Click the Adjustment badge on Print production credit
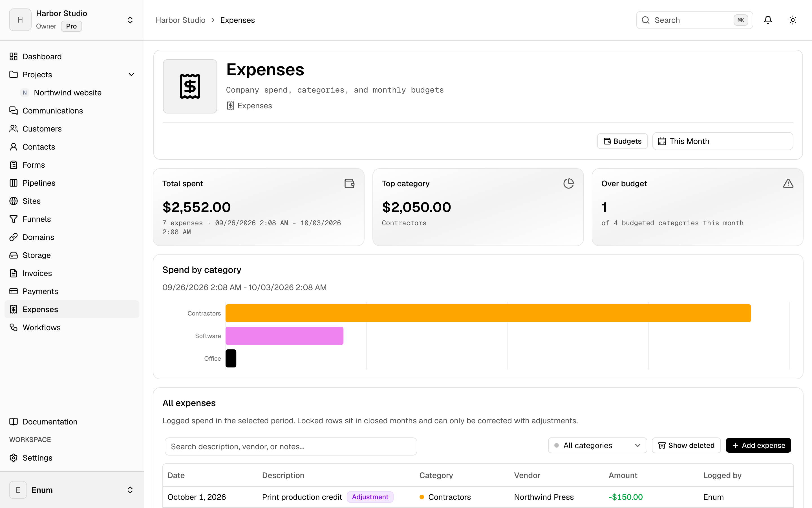This screenshot has width=812, height=508. (x=370, y=497)
